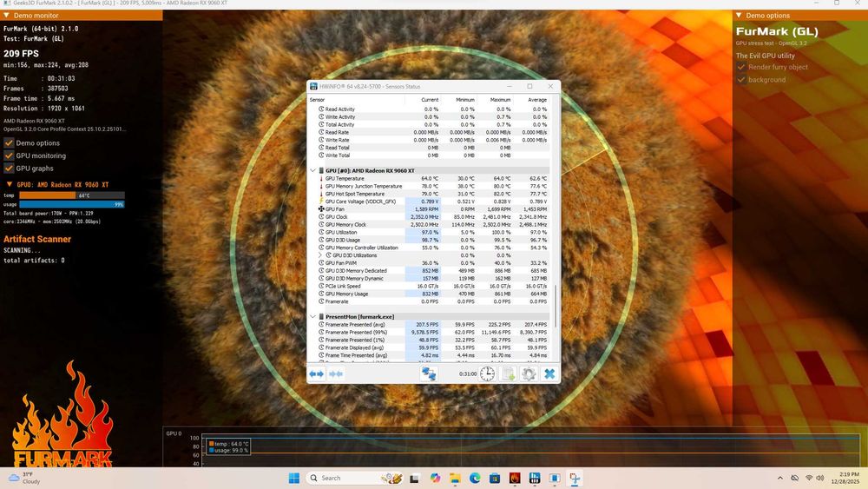The height and width of the screenshot is (489, 868).
Task: Click the Windows taskbar Search box
Action: coord(355,478)
